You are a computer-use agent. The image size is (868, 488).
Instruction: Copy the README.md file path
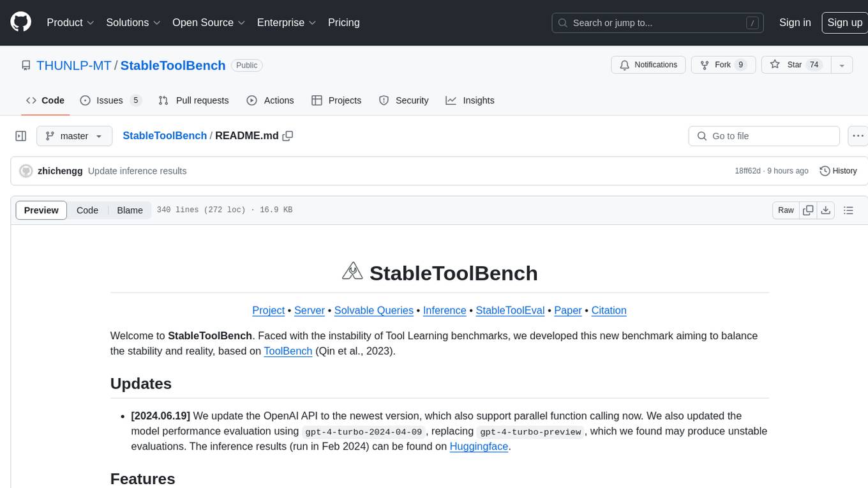tap(288, 136)
